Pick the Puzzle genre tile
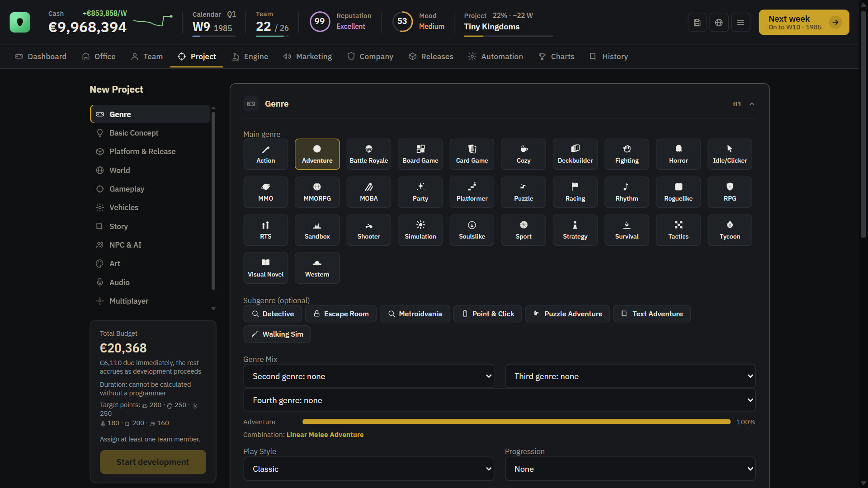This screenshot has height=488, width=868. pos(524,192)
